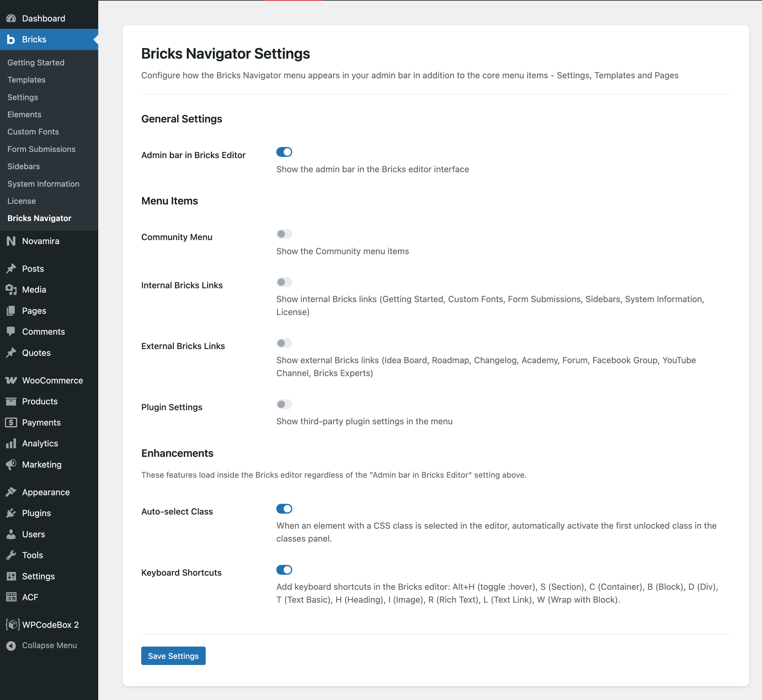Screen dimensions: 762x700
Task: Click the Collapse Menu label
Action: [50, 645]
